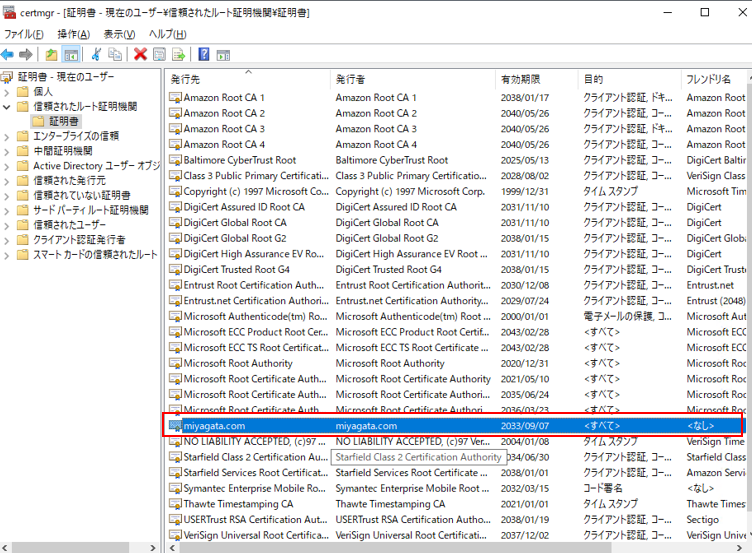This screenshot has height=553, width=752.
Task: Collapse the 信頼されたルート証明機関 node
Action: (6, 107)
